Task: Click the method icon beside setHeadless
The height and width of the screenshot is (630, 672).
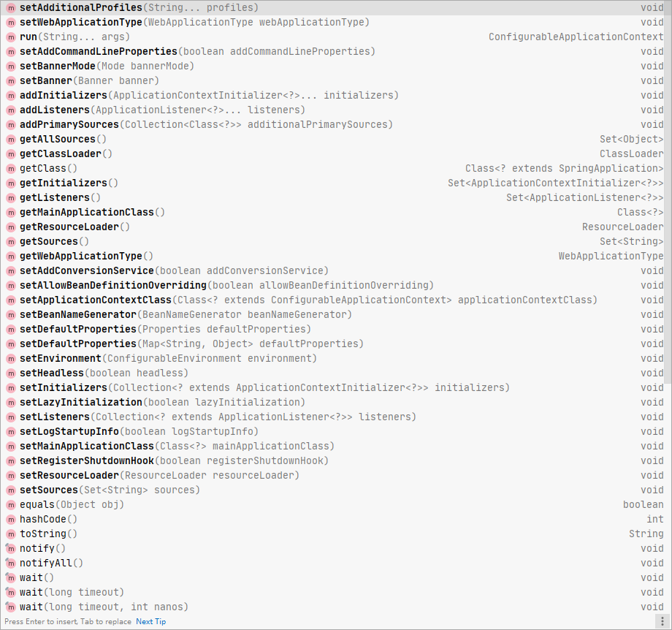Action: point(10,373)
